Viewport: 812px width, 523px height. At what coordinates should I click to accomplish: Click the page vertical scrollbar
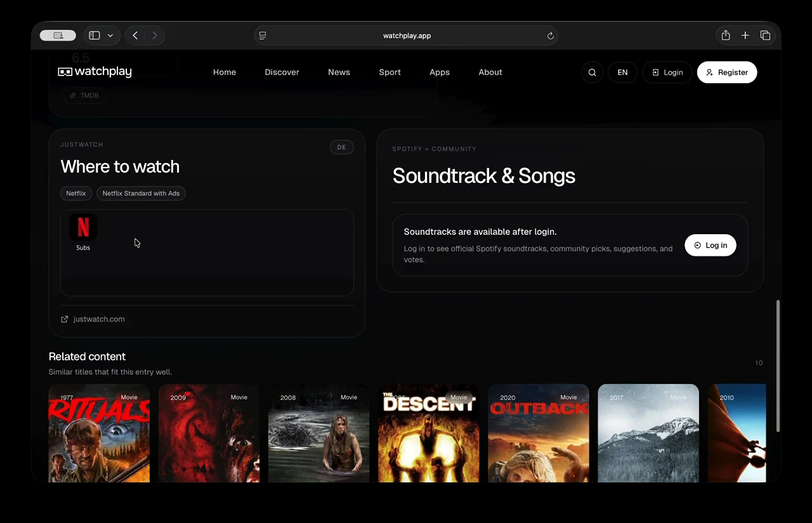click(x=778, y=366)
